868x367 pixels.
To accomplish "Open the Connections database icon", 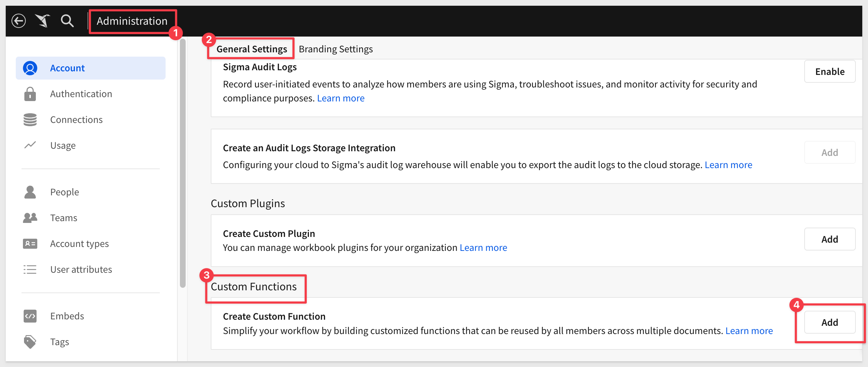I will pos(30,120).
